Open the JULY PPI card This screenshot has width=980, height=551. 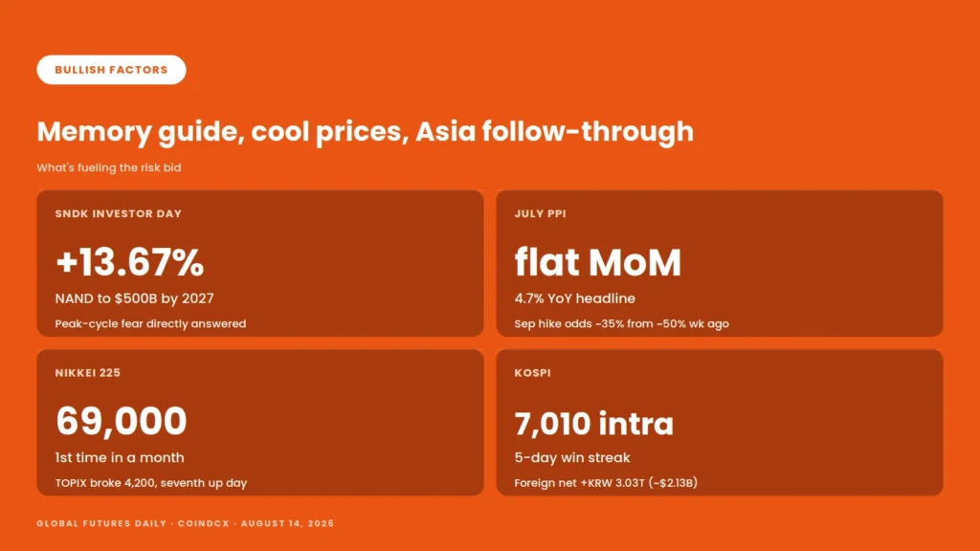pos(720,264)
